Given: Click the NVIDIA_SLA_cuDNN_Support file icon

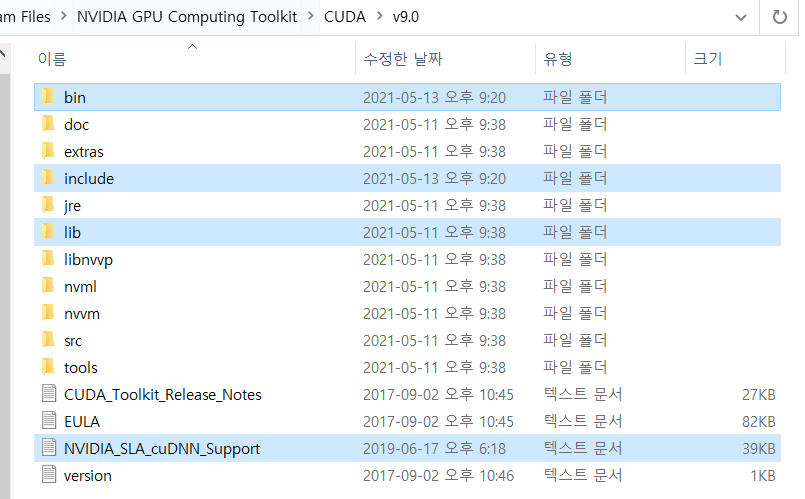Looking at the screenshot, I should 49,448.
